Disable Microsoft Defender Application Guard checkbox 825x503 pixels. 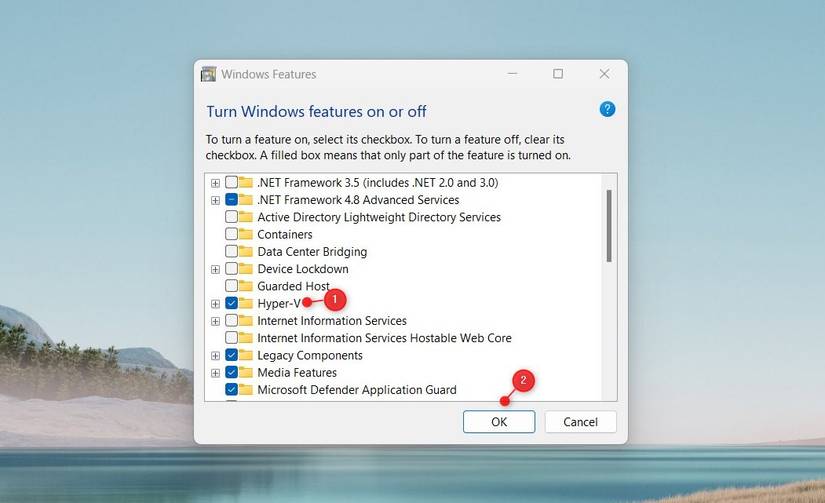click(x=232, y=389)
